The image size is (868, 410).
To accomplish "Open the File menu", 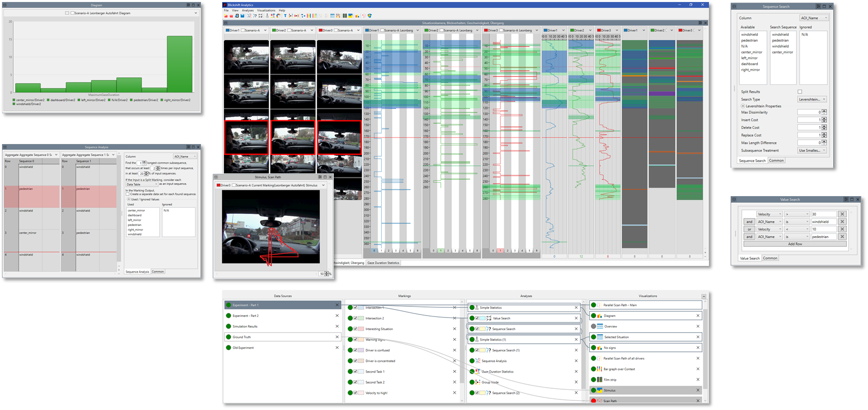I will (x=227, y=10).
